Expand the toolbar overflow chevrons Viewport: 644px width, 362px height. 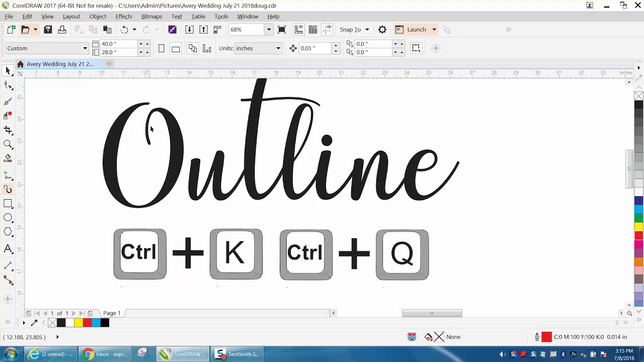(508, 30)
